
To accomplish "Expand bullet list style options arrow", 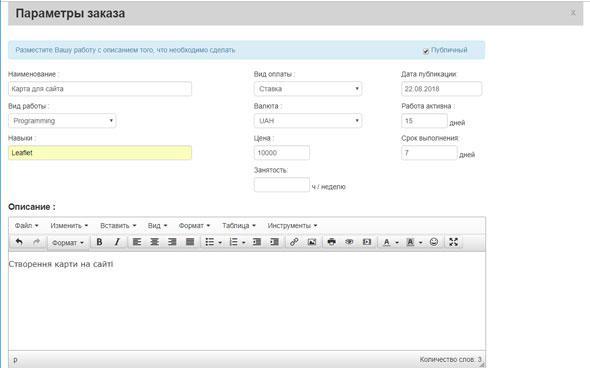I will [220, 243].
